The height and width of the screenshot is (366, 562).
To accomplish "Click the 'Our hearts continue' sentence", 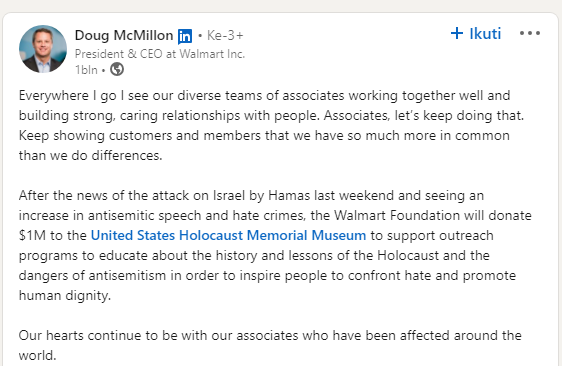I will [x=270, y=336].
